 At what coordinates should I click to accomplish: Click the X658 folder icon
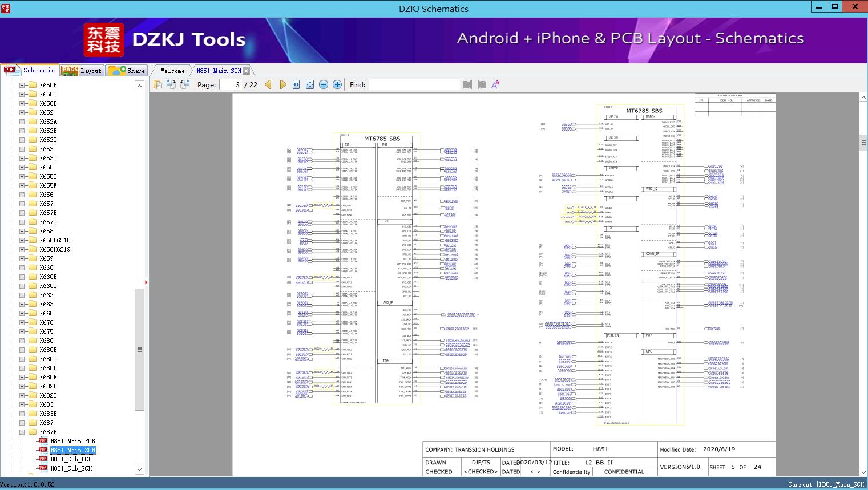tap(33, 231)
